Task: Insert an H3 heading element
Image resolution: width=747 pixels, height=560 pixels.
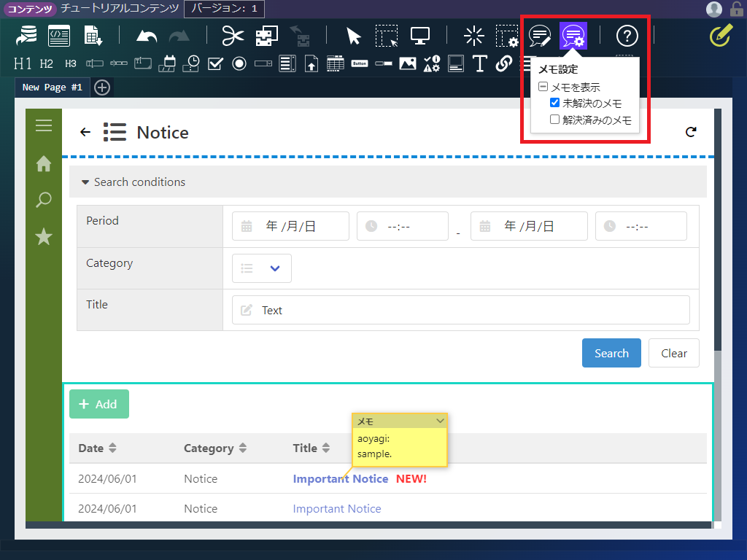Action: point(71,63)
